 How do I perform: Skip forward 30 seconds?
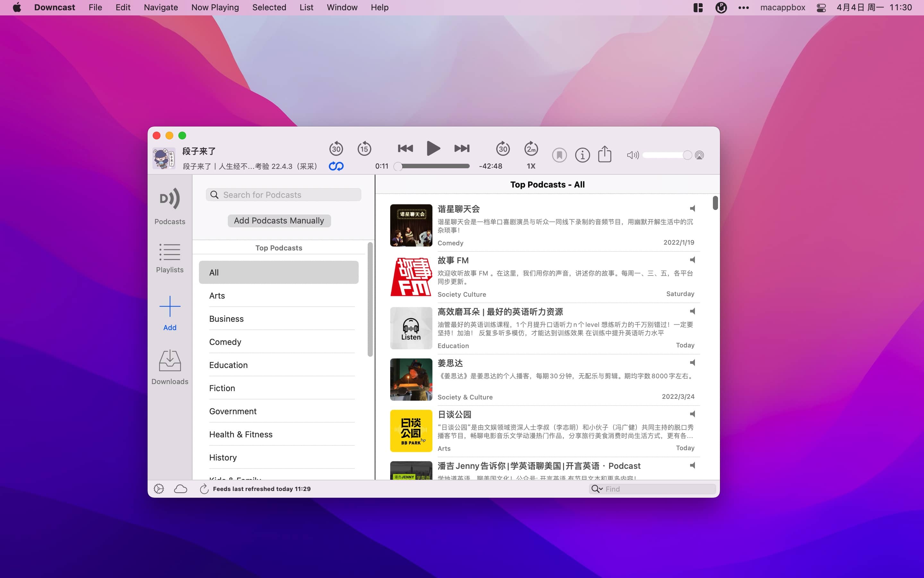(x=503, y=148)
